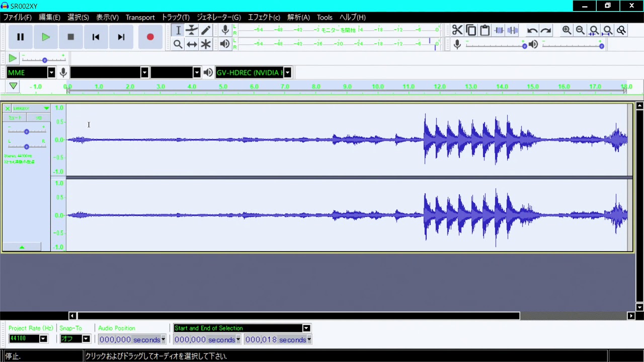644x362 pixels.
Task: Open the ヘルプ(H) menu
Action: [x=352, y=17]
